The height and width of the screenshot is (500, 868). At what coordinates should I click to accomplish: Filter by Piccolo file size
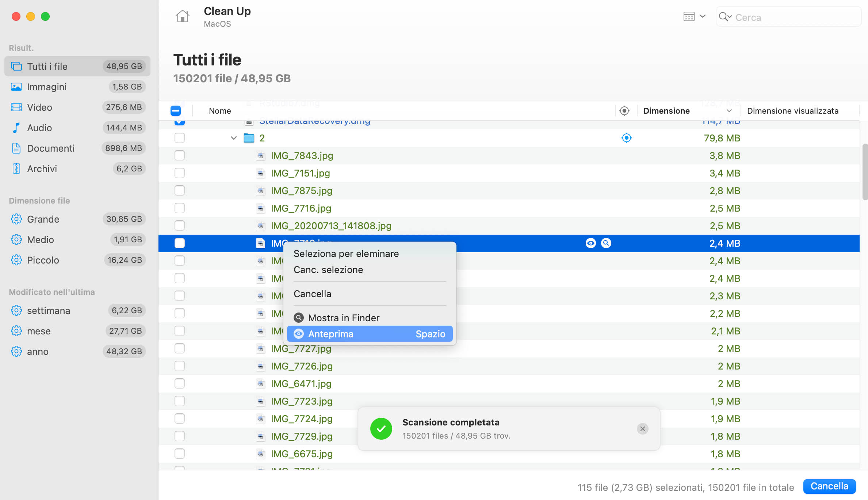(77, 260)
